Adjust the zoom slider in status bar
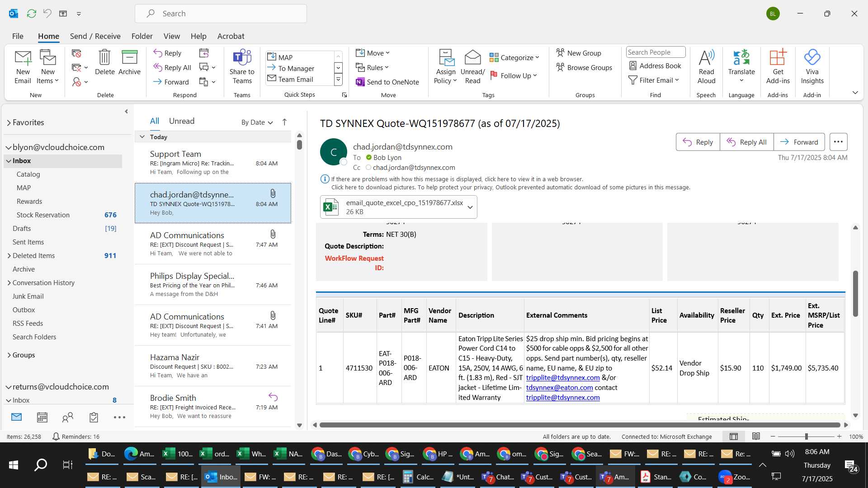Image resolution: width=868 pixels, height=488 pixels. click(x=806, y=436)
